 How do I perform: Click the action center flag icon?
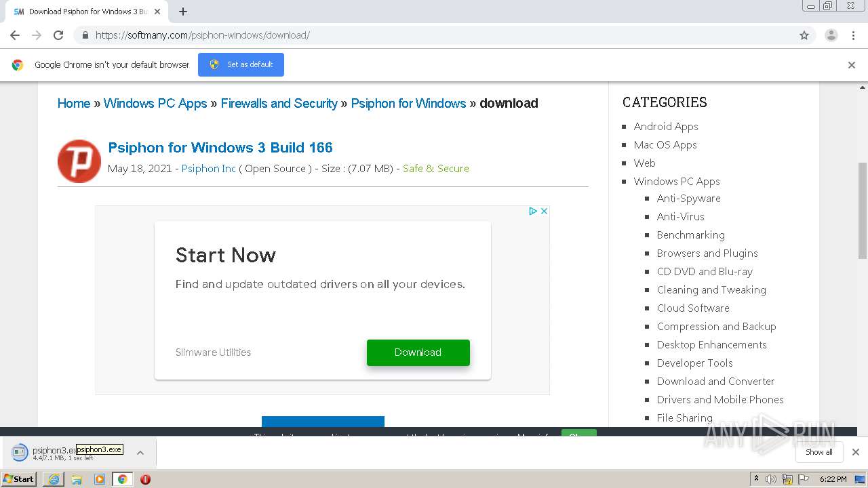coord(803,479)
